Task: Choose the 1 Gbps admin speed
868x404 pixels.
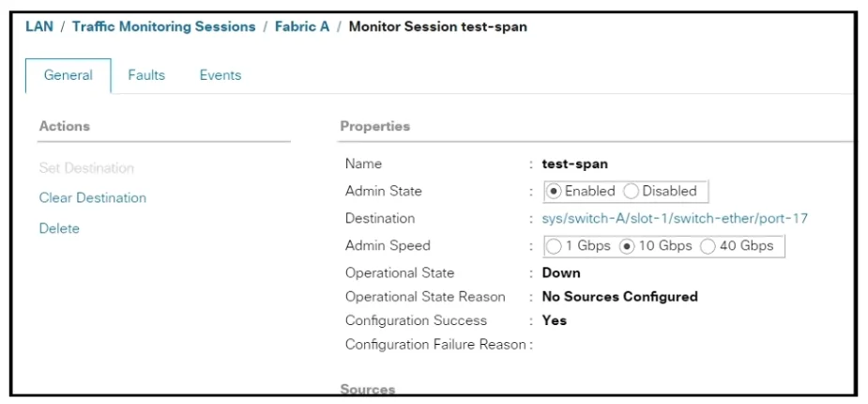Action: (x=554, y=246)
